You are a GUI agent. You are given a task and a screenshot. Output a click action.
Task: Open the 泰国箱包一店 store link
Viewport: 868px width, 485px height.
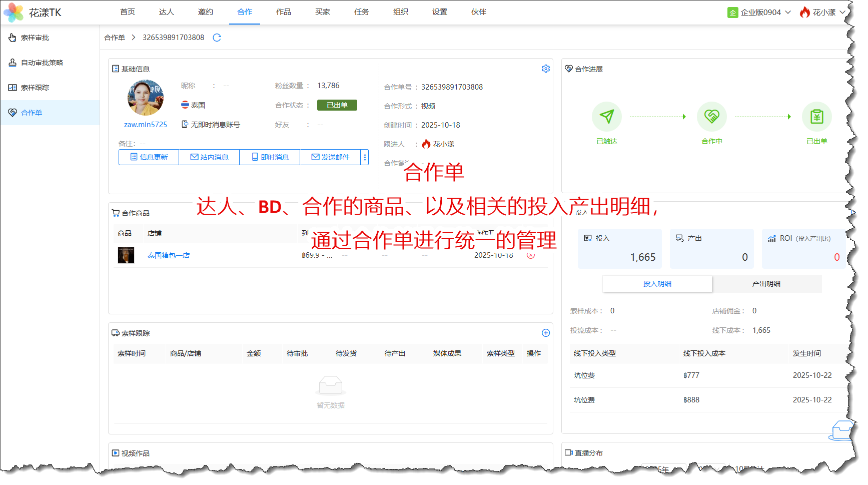pyautogui.click(x=169, y=255)
